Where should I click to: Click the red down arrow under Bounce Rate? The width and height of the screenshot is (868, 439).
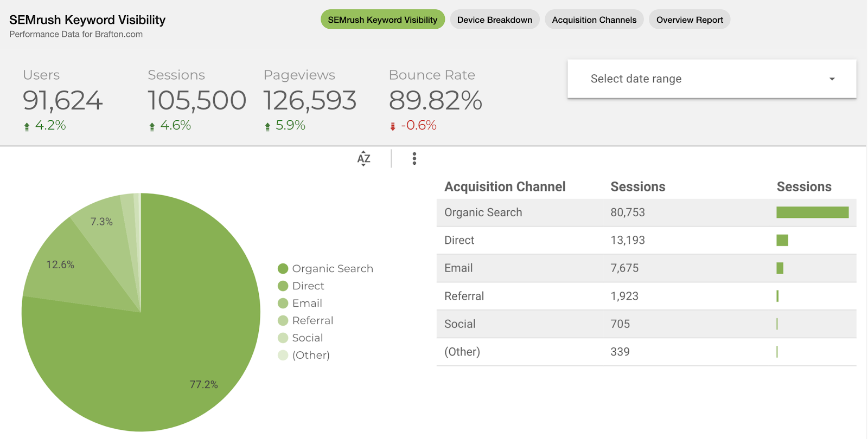393,126
